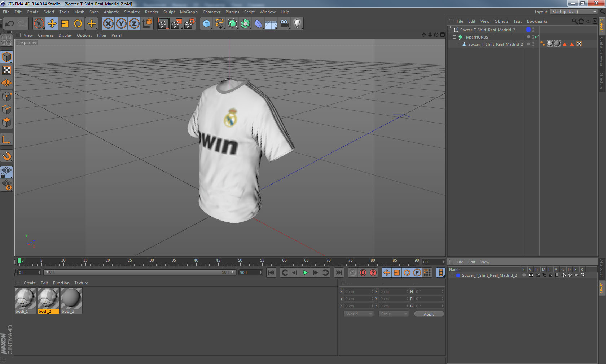Collapse the Soccer_T_Shirt_Real_Madrid_2 null object tree
This screenshot has width=606, height=364.
[x=451, y=30]
